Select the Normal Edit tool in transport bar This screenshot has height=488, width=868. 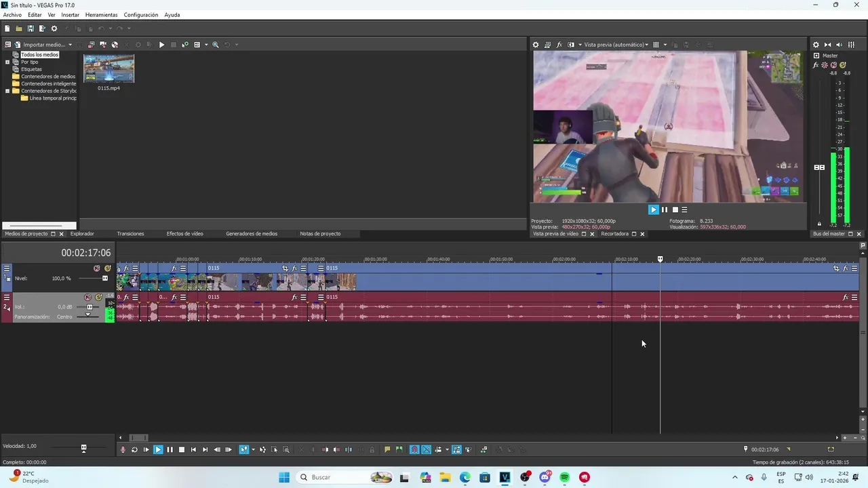pos(243,449)
